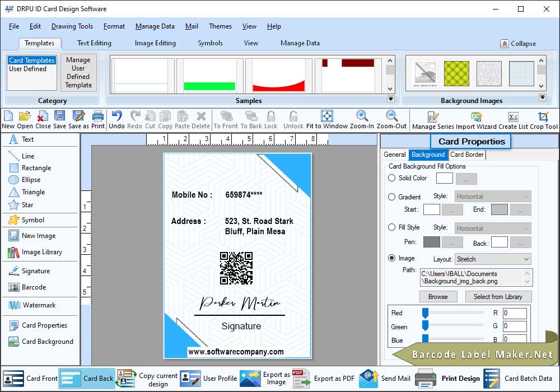Screen dimensions: 560x392
Task: Select the green bar sample template
Action: [209, 75]
